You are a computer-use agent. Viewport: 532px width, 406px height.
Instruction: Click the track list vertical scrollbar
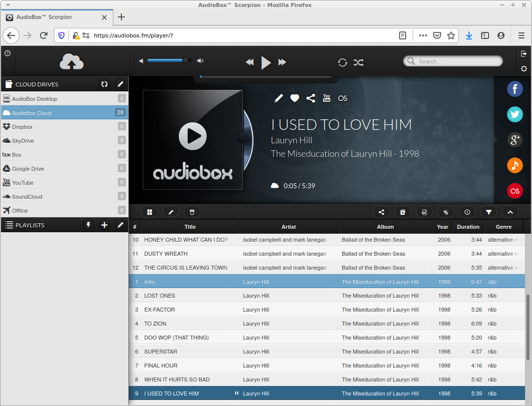528,327
